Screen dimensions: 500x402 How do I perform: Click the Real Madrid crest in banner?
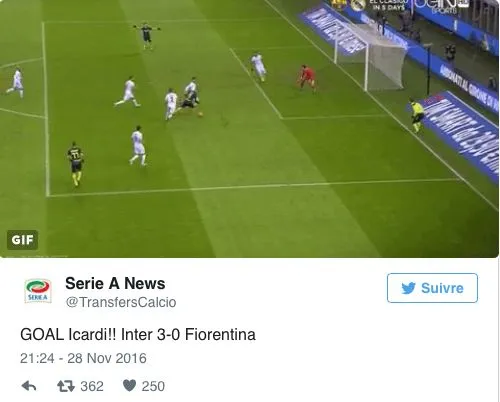click(x=358, y=5)
